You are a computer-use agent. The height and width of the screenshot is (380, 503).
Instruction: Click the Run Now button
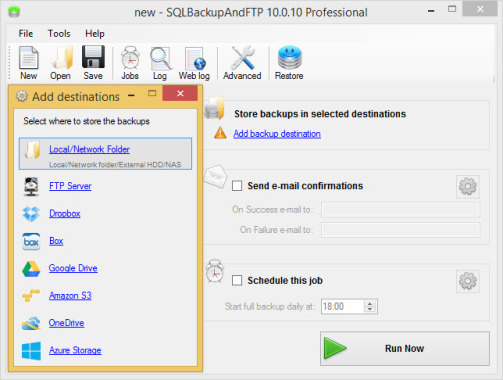(x=405, y=349)
